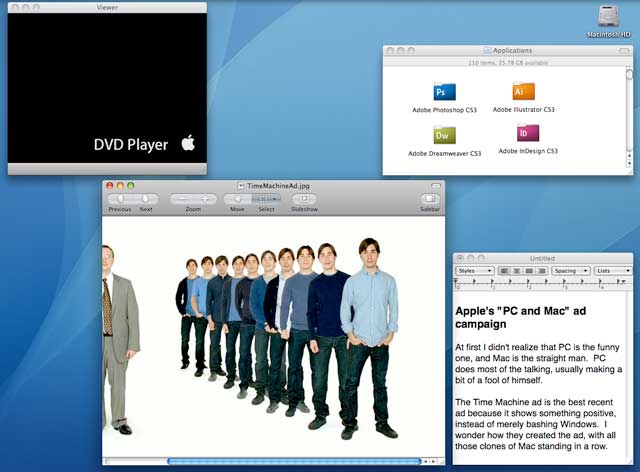Open the Macintosh HD desktop icon
The height and width of the screenshot is (472, 640).
[609, 18]
